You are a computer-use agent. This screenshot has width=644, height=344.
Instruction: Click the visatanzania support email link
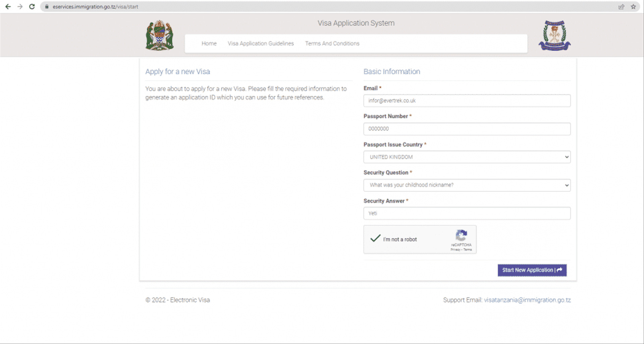(527, 300)
